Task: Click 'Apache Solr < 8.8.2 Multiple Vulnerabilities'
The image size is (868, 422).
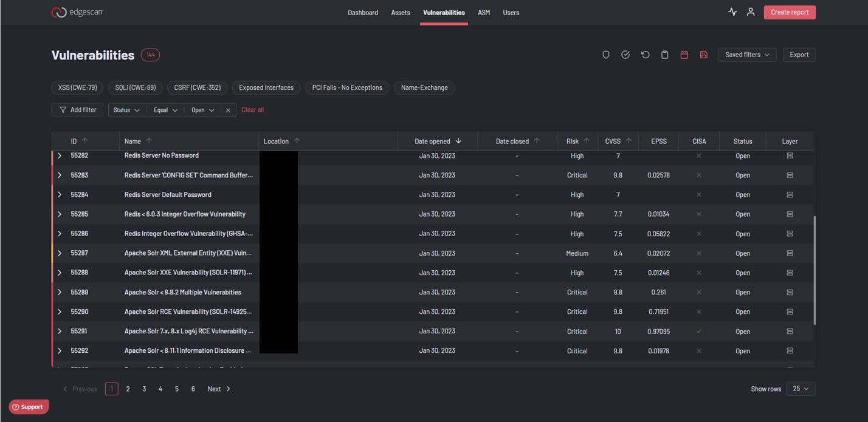Action: tap(183, 292)
